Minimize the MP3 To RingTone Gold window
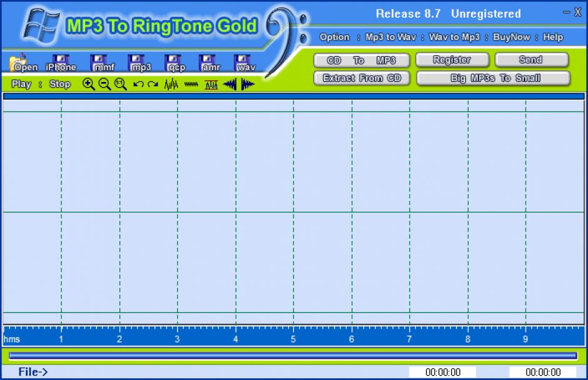Image resolution: width=588 pixels, height=380 pixels. tap(566, 13)
